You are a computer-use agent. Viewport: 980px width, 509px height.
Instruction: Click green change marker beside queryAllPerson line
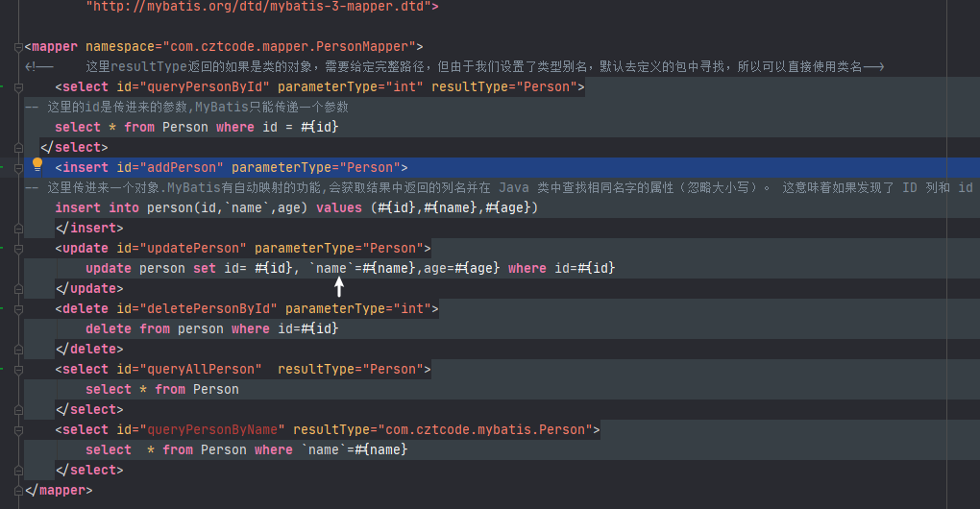pyautogui.click(x=3, y=370)
